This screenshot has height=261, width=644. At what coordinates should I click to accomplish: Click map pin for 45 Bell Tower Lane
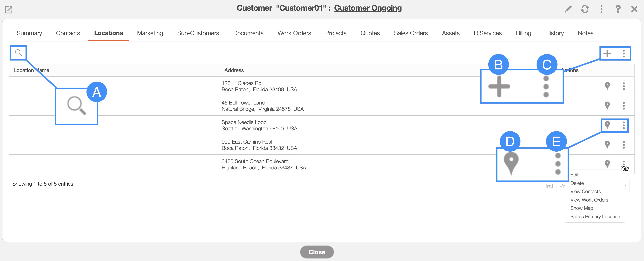click(x=607, y=105)
